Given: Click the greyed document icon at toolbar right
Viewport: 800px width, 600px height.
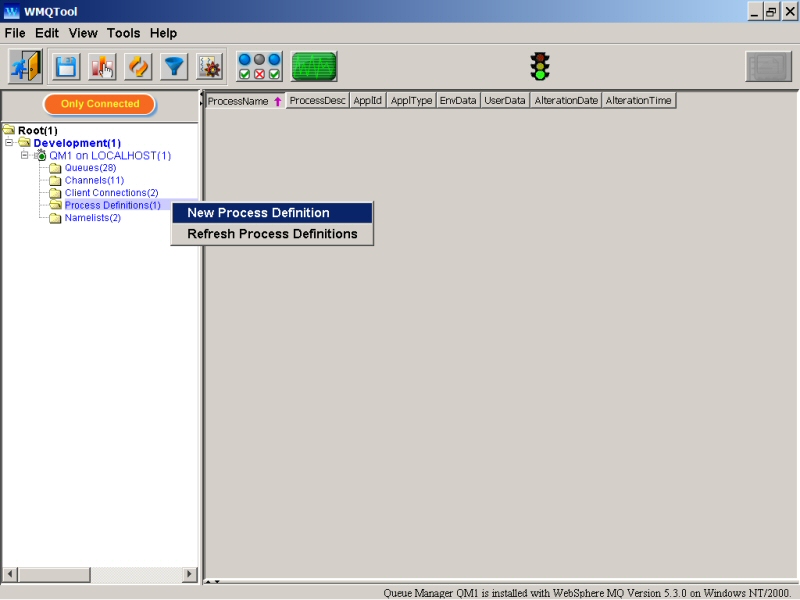Looking at the screenshot, I should pyautogui.click(x=768, y=66).
